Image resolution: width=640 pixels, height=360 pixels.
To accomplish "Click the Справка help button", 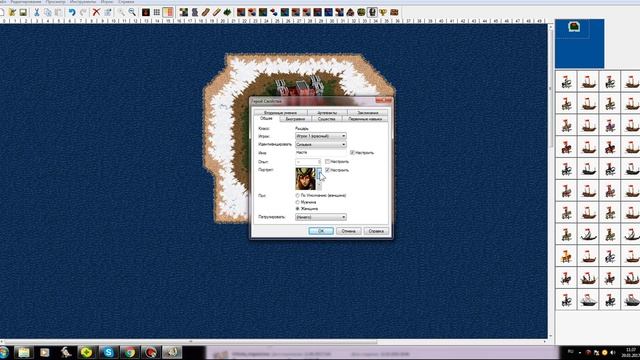I will (376, 231).
